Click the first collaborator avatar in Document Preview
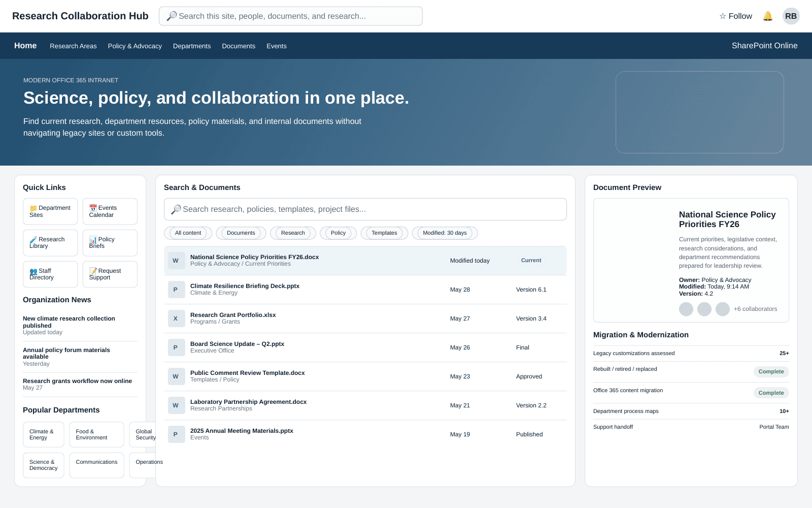The image size is (812, 508). coord(686,309)
